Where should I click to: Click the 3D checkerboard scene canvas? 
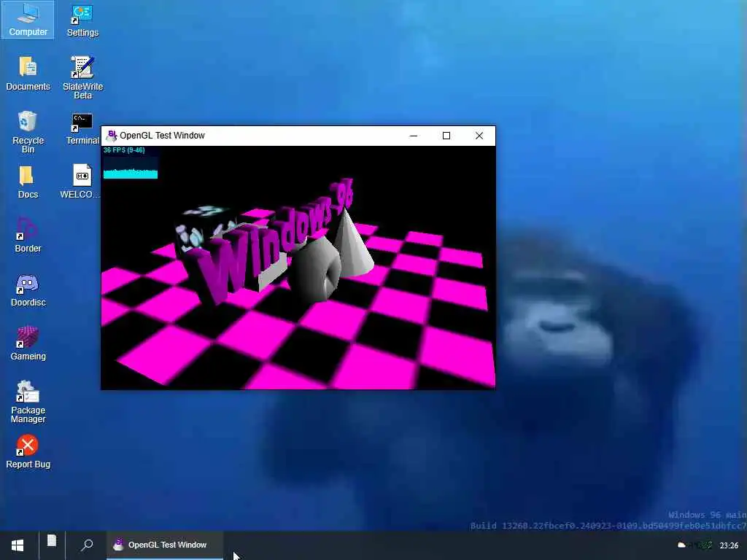click(x=298, y=268)
